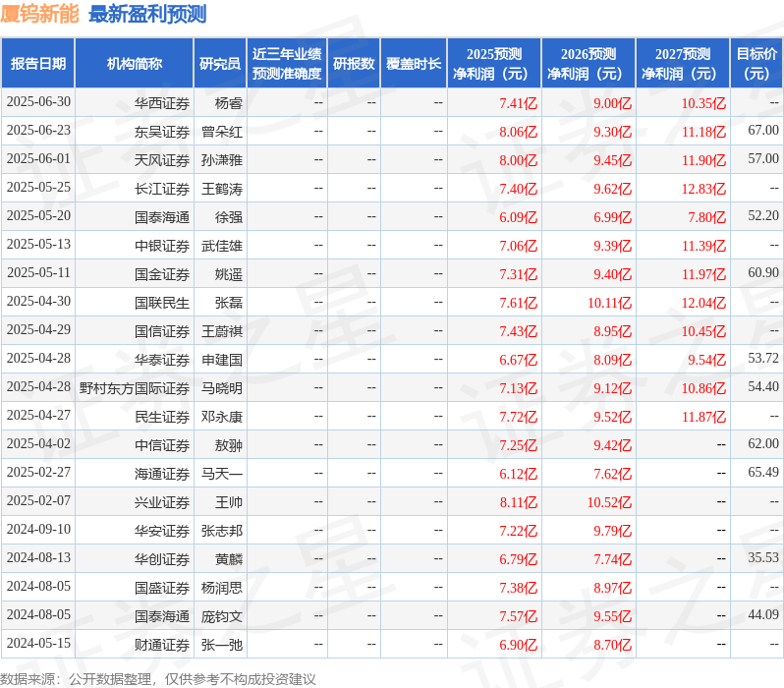This screenshot has height=688, width=784.
Task: Click researcher name 杨睿
Action: (x=229, y=103)
